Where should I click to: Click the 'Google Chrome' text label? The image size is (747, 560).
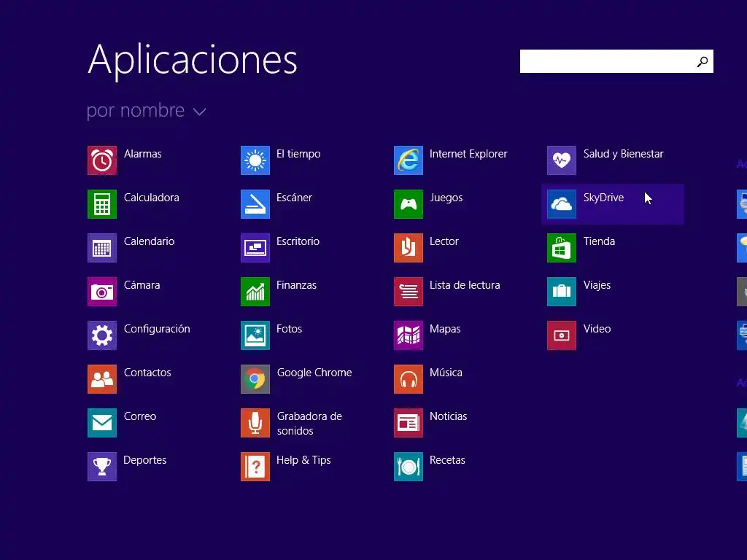tap(314, 373)
